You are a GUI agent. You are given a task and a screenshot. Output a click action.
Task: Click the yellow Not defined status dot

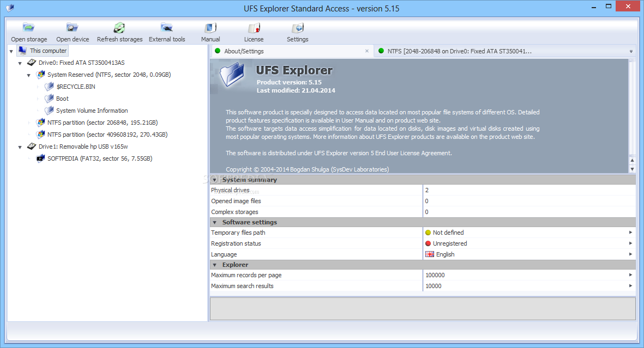tap(428, 233)
